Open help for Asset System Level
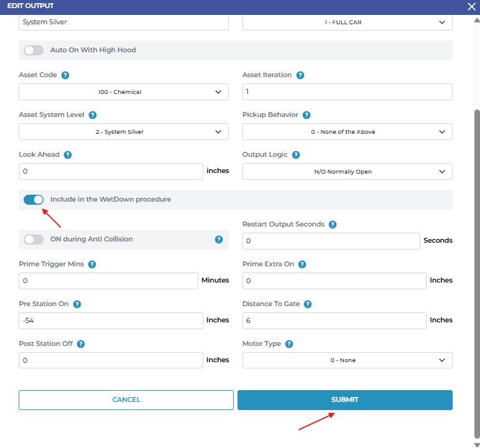 coord(93,115)
